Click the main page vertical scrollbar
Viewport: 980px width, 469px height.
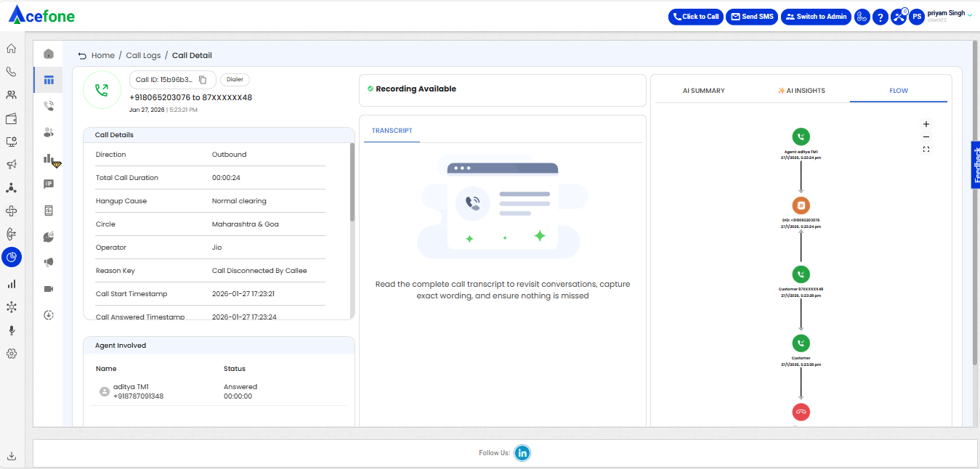(x=975, y=203)
